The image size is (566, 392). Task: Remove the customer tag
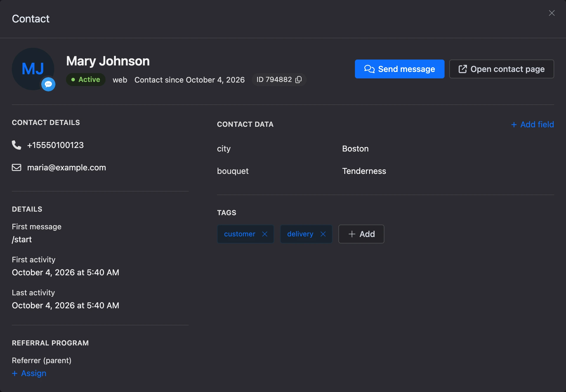click(265, 234)
